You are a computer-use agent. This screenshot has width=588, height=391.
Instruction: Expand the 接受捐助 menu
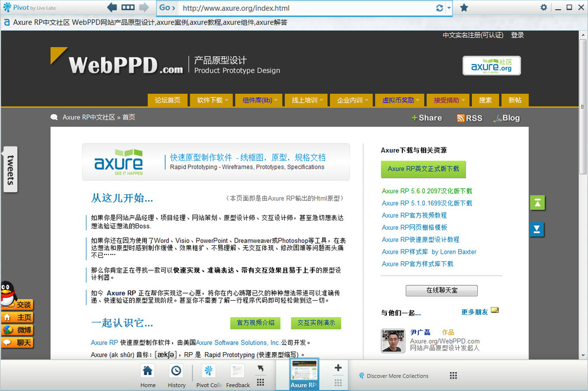point(448,100)
